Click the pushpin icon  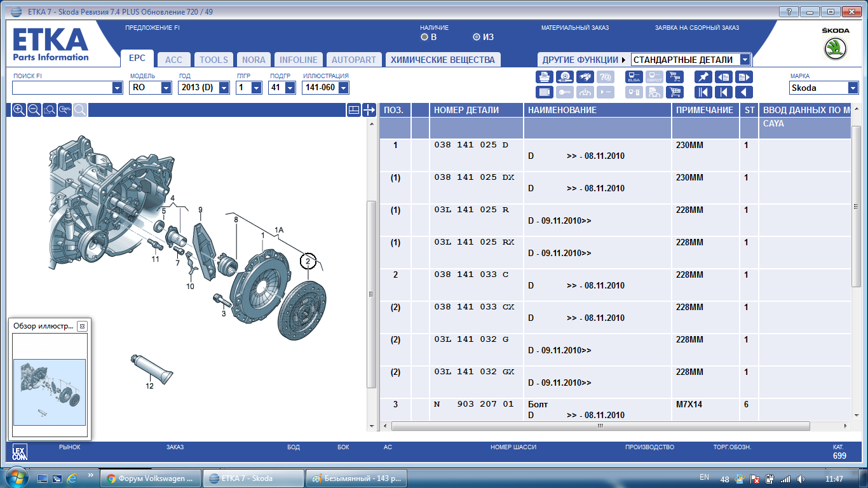(703, 77)
